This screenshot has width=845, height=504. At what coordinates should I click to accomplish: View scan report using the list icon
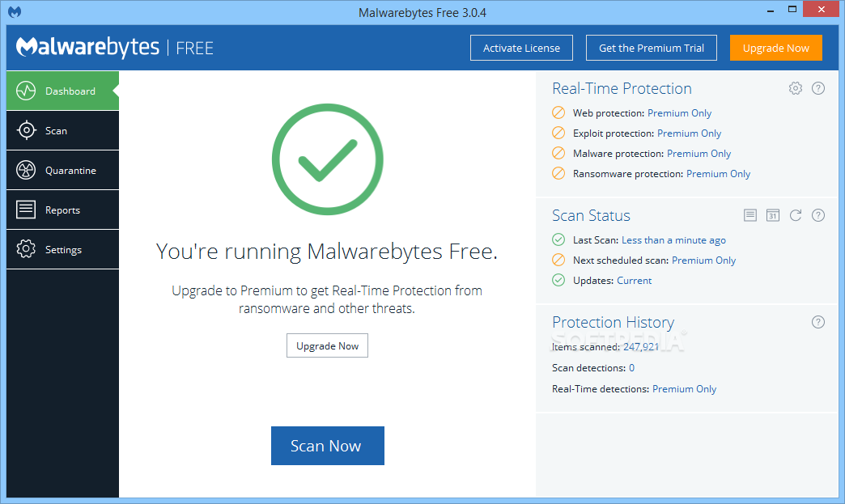coord(749,215)
